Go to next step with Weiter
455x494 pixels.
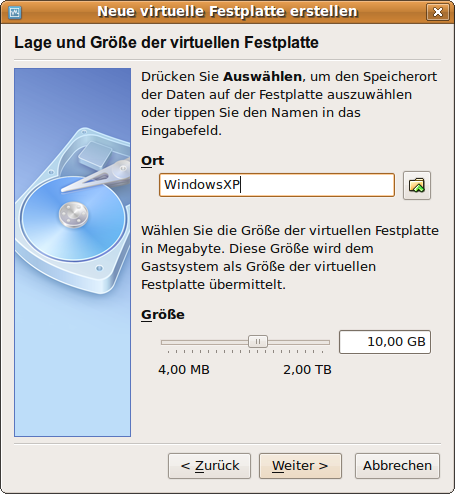pyautogui.click(x=300, y=466)
